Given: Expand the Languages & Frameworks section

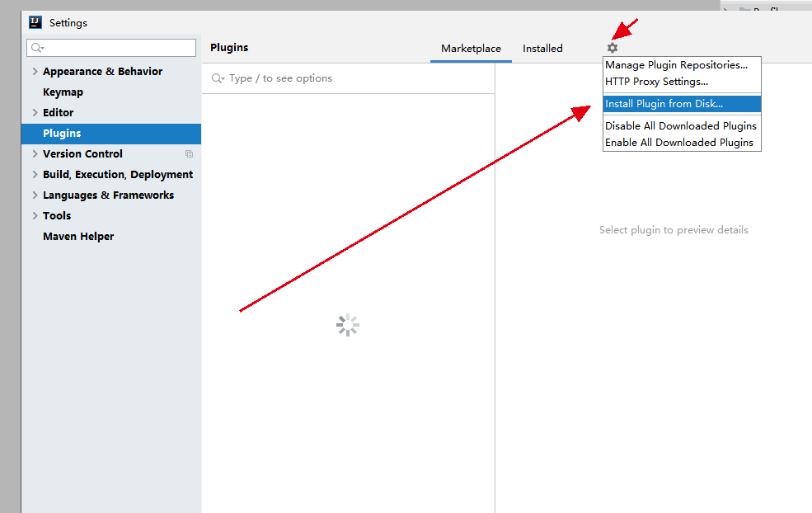Looking at the screenshot, I should [x=35, y=195].
